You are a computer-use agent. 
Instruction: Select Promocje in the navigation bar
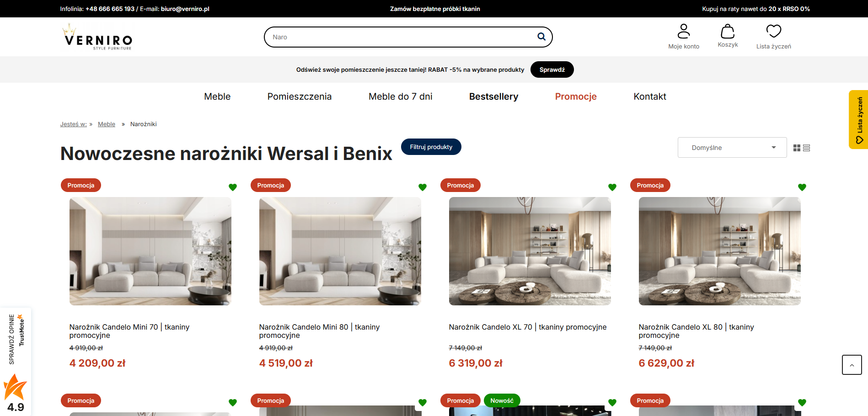tap(576, 96)
